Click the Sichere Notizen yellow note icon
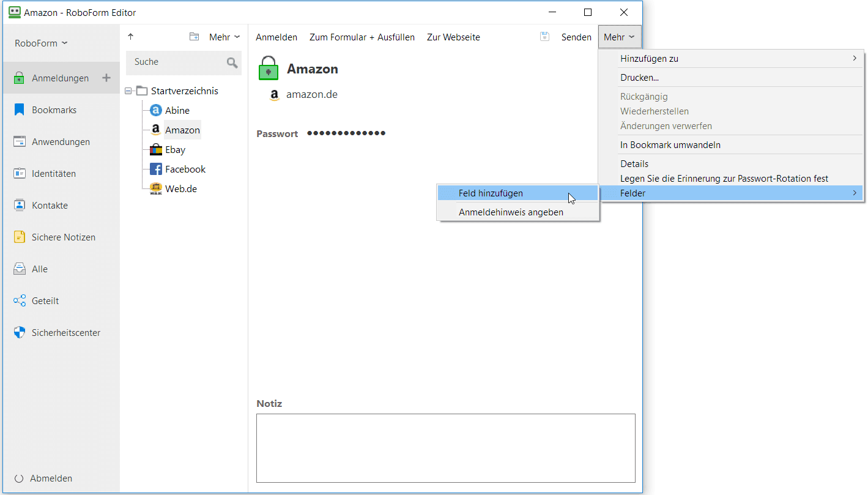Image resolution: width=868 pixels, height=495 pixels. 19,237
